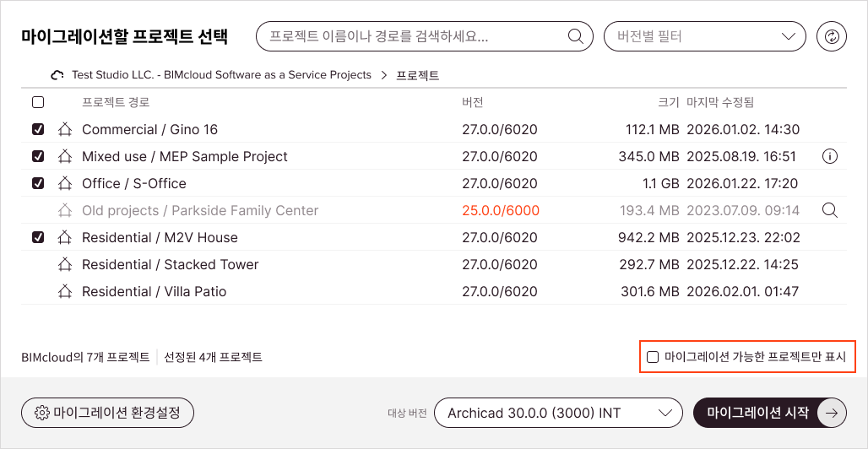Viewport: 868px width, 449px height.
Task: Click Test Studio LLC. BIMcloud breadcrumb link
Action: click(221, 75)
